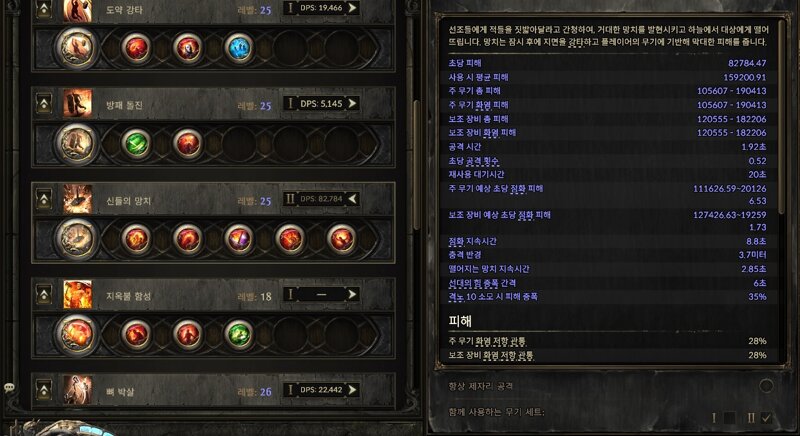Expand 뼈 박살 DPS 22,442 details arrow

pyautogui.click(x=353, y=390)
